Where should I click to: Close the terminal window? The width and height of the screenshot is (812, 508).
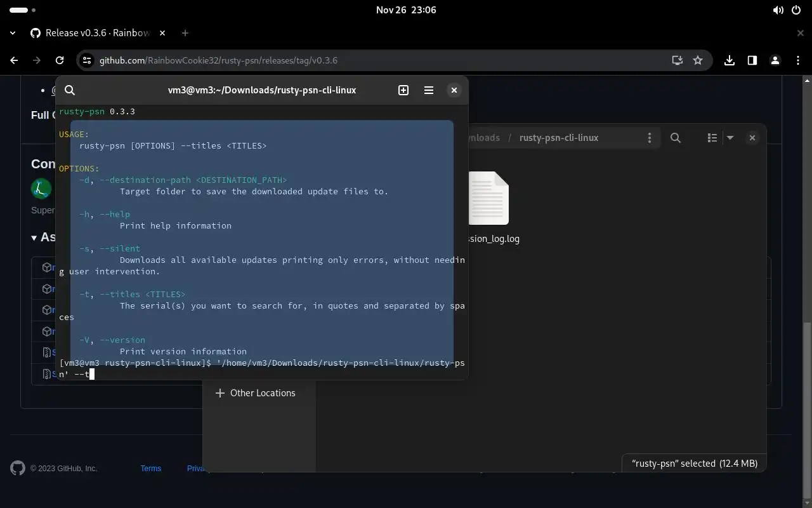click(x=454, y=90)
